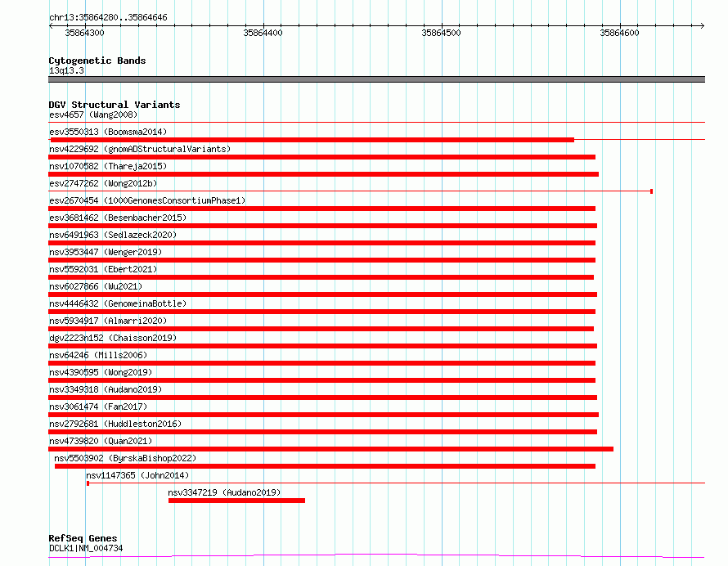Click nsv5503902 (ByrskaBishop2022) label
Viewport: 728px width, 566px height.
point(125,458)
